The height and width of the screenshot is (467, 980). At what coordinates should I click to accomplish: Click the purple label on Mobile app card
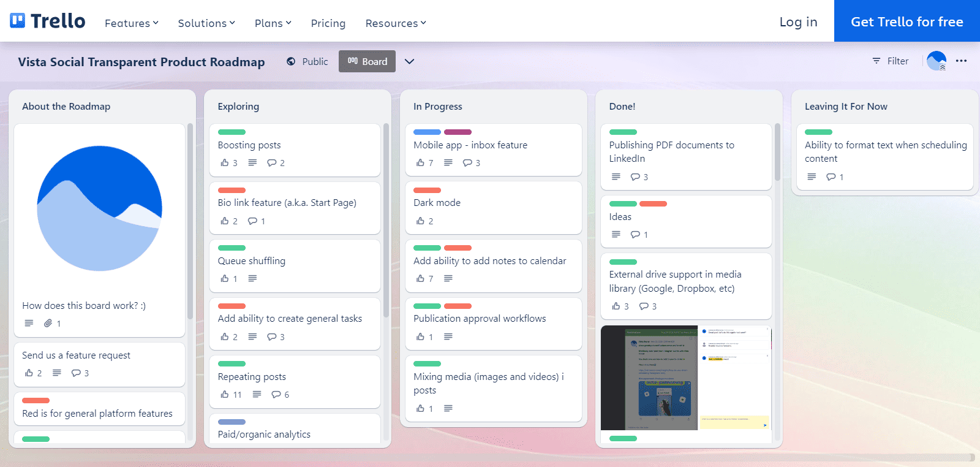(x=458, y=132)
